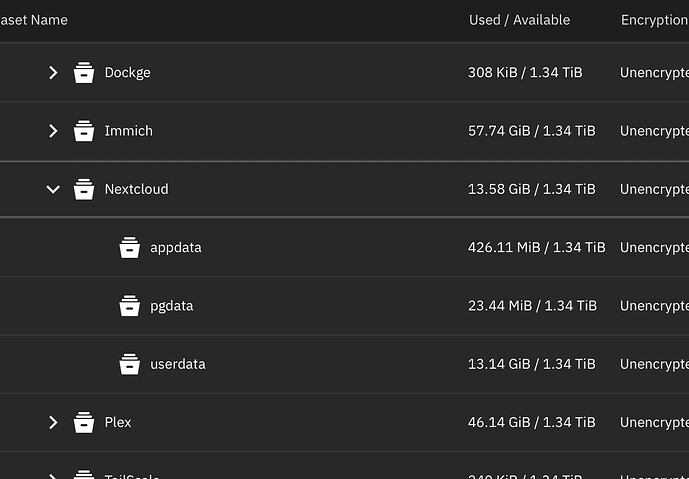Expand the Plex dataset chevron

pyautogui.click(x=53, y=422)
